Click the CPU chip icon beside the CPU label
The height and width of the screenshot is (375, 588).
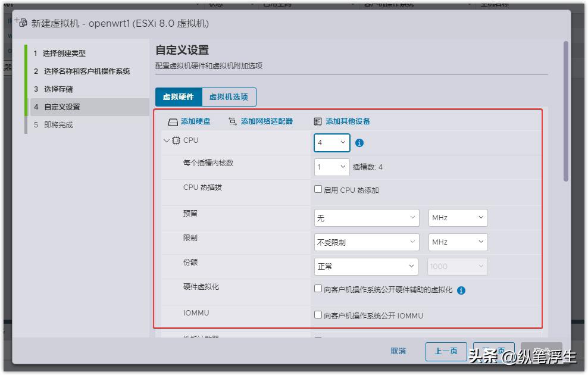click(176, 140)
